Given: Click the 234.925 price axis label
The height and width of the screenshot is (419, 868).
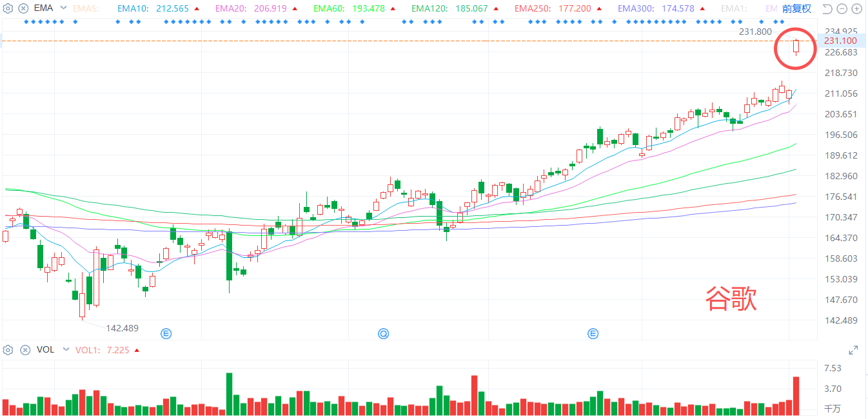Looking at the screenshot, I should tap(840, 32).
